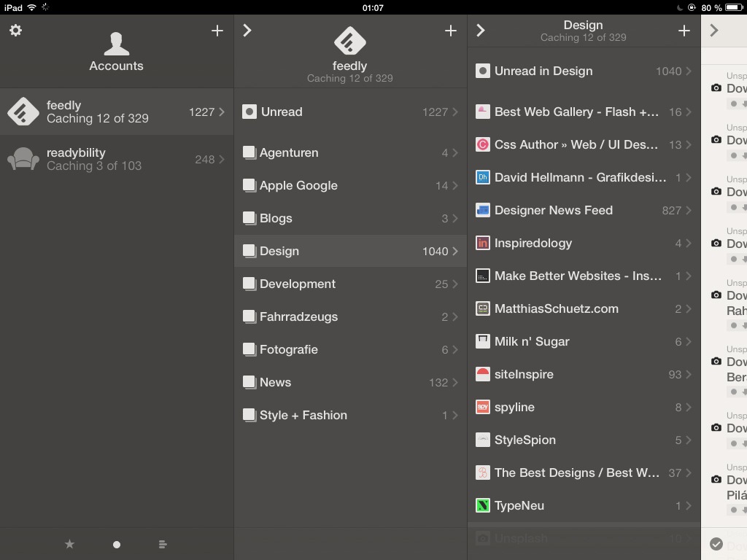Viewport: 747px width, 560px height.
Task: Tap the siteInspire favicon
Action: pyautogui.click(x=483, y=374)
